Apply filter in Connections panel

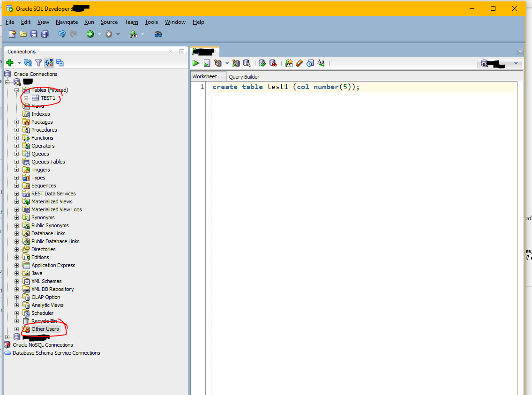click(x=39, y=63)
